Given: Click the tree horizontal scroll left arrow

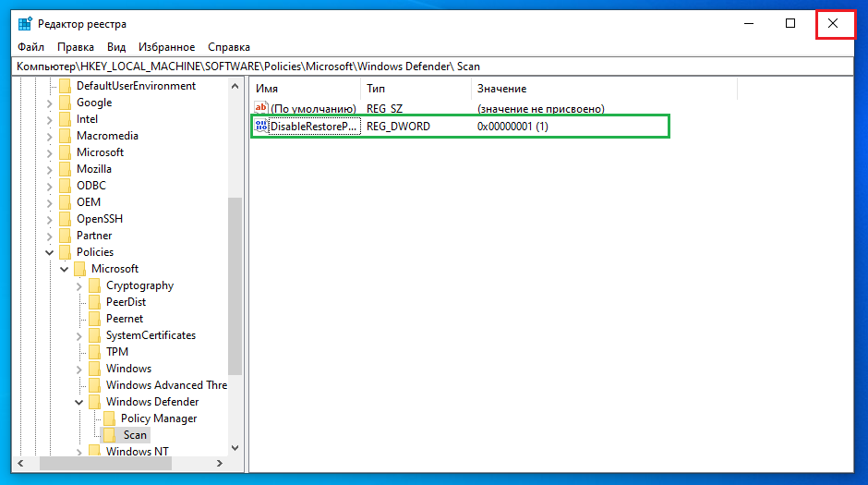Looking at the screenshot, I should pos(20,464).
